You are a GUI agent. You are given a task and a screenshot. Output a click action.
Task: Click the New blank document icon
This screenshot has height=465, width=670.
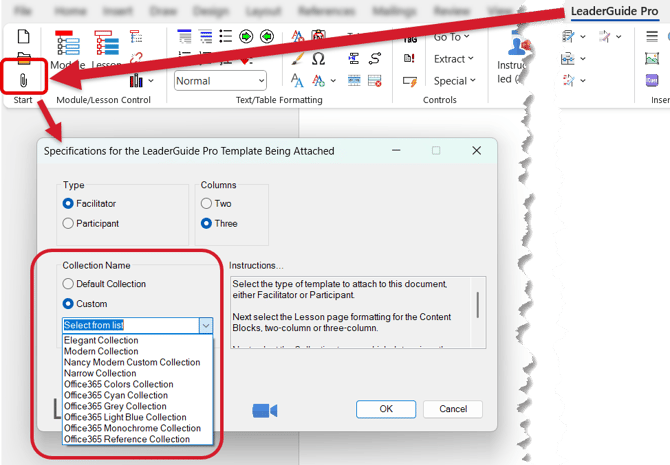(x=24, y=36)
